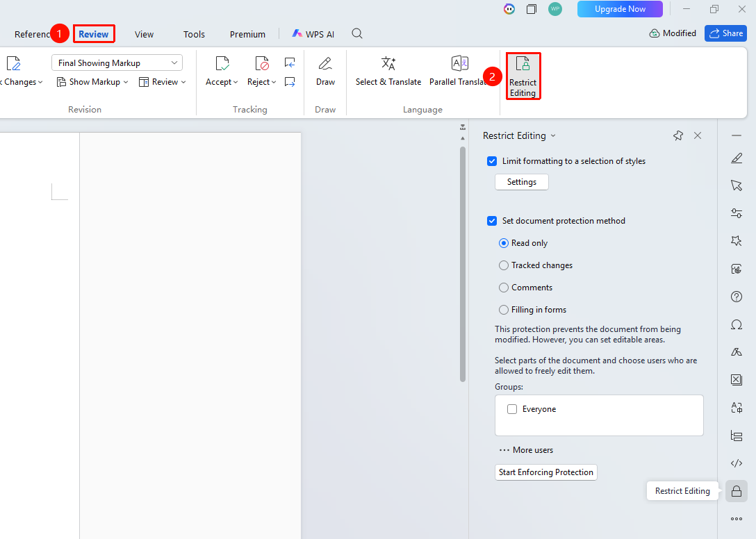Open the Tools tab

194,34
